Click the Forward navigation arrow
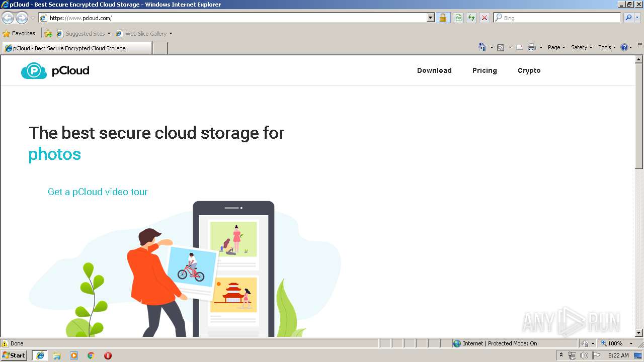 [22, 18]
